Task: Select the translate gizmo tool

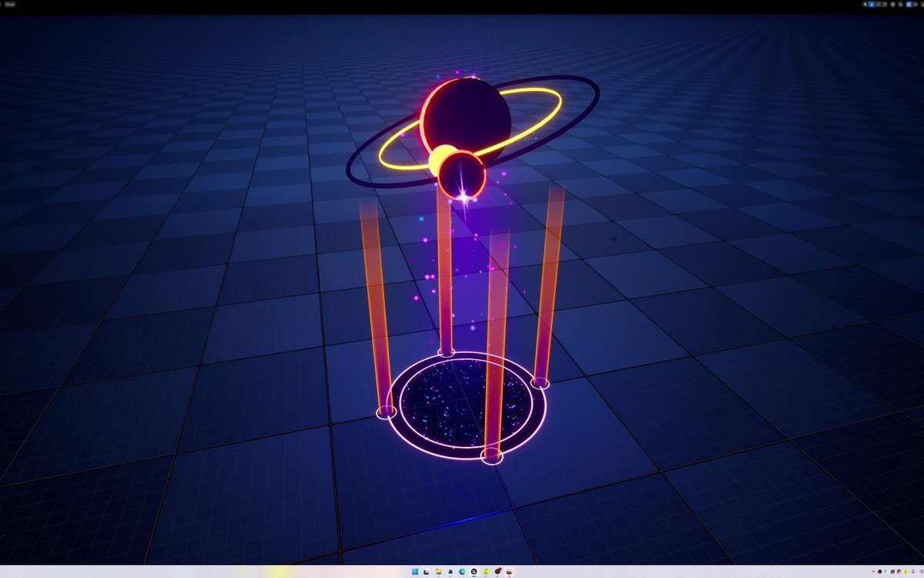Action: click(x=872, y=4)
